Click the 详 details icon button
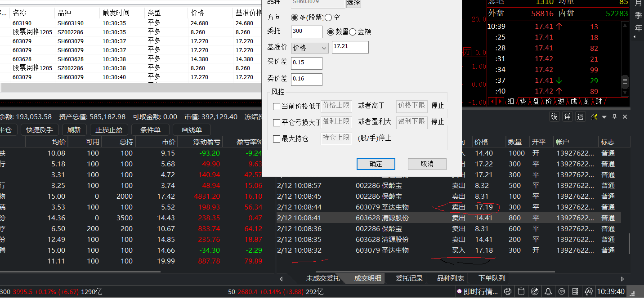 click(568, 117)
